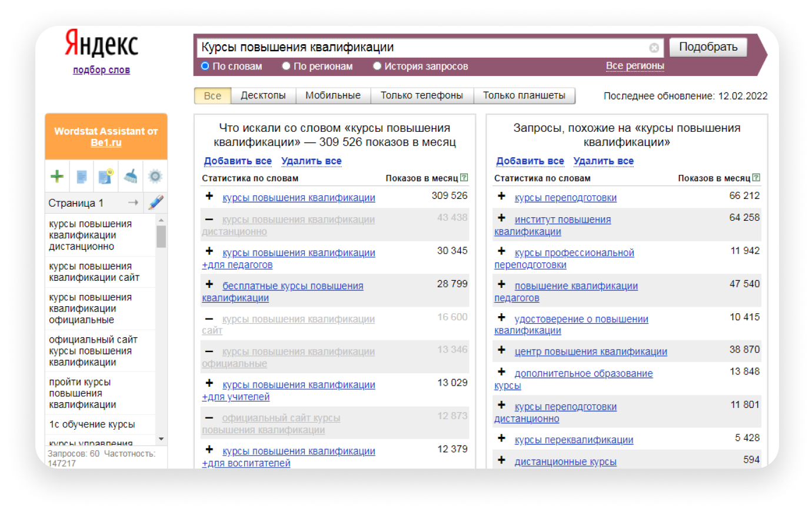This screenshot has height=511, width=812.
Task: Switch to the 'Только планшеты' tab
Action: 524,95
